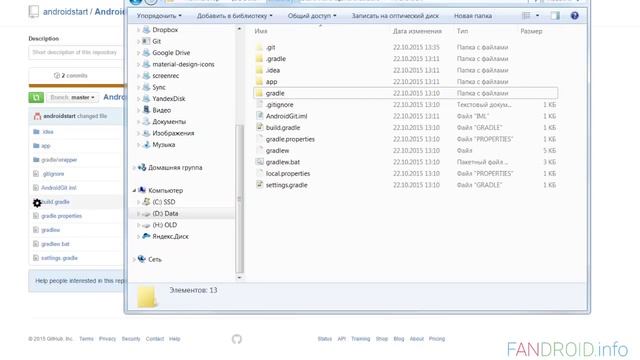Click the AndroidGit.iml file icon
Screen dimensions: 640x360
[x=259, y=116]
